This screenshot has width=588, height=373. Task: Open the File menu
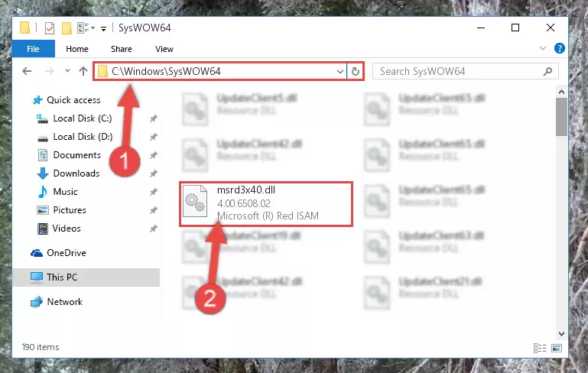(34, 49)
